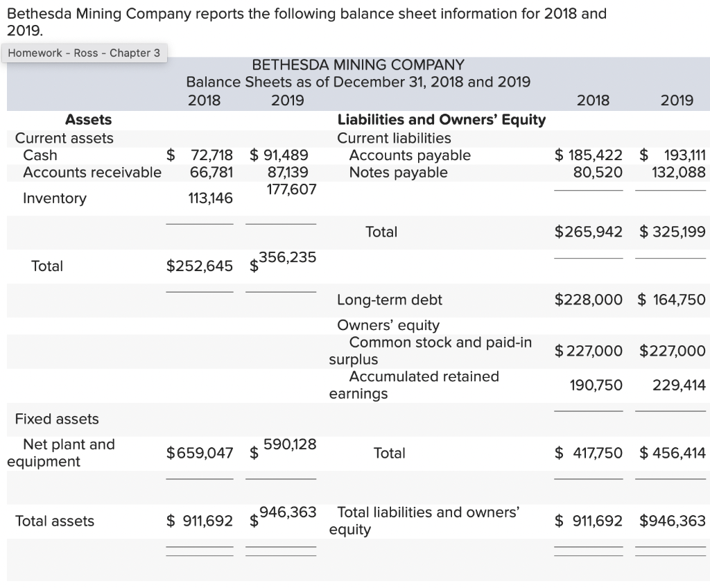710x588 pixels.
Task: Select total assets value 946,363 on left side
Action: [x=288, y=512]
